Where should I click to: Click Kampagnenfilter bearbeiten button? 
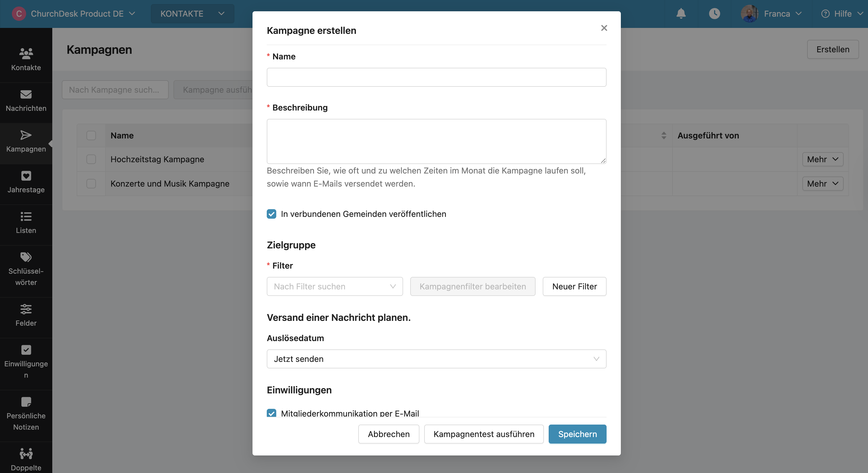(x=472, y=286)
